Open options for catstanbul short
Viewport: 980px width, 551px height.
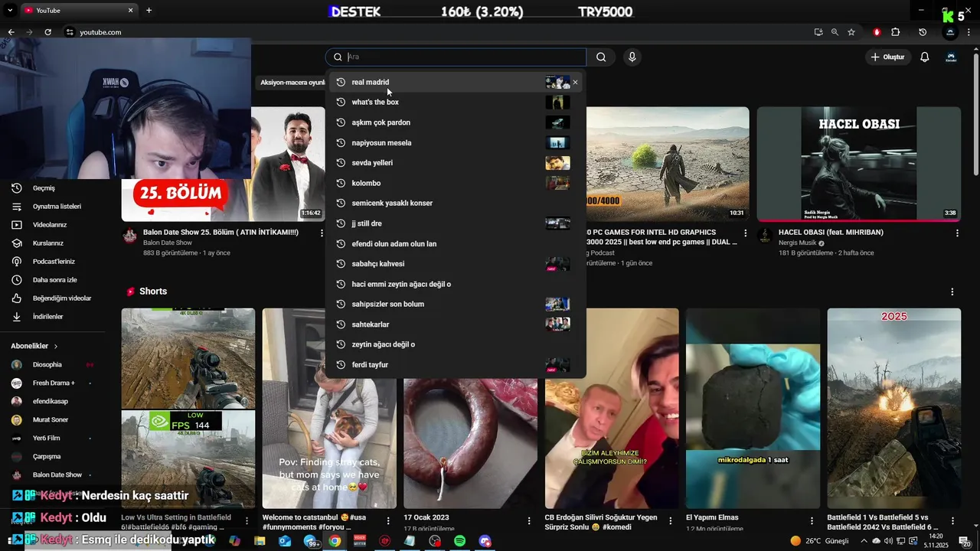[388, 520]
